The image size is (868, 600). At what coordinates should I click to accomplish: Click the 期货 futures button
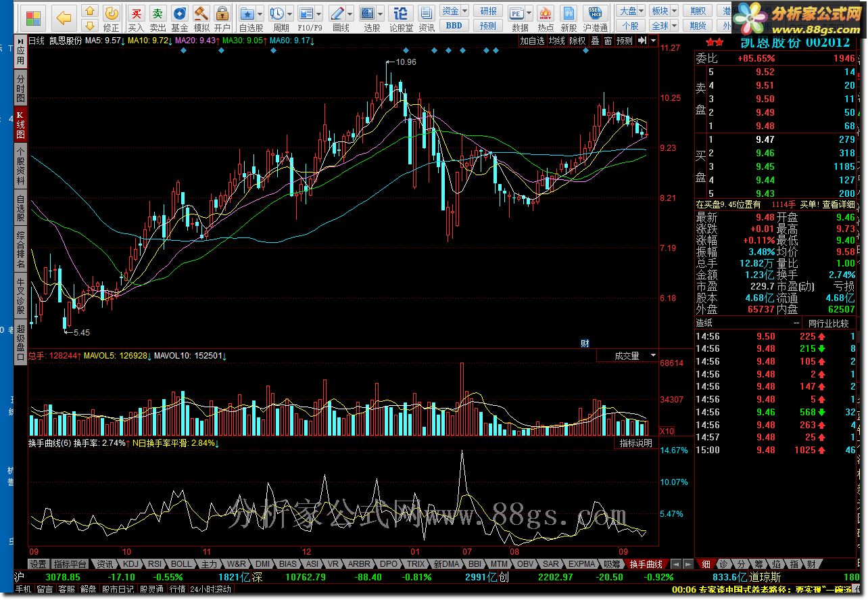click(698, 26)
